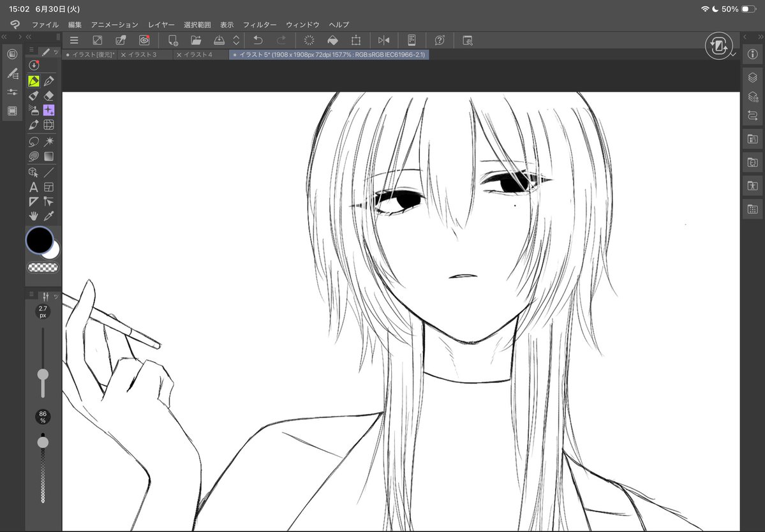
Task: Toggle cloud sync circular button
Action: coord(718,47)
